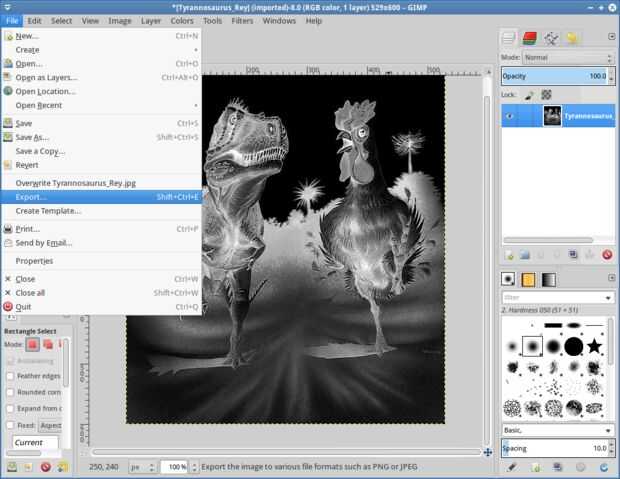Select the Tyrannosaurus layer thumbnail

tap(552, 116)
